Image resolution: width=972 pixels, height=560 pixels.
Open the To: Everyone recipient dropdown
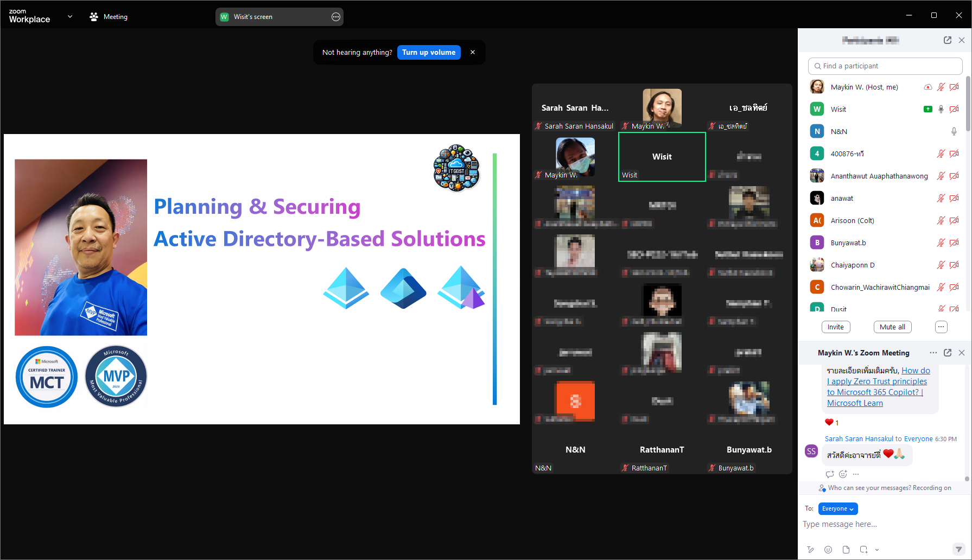tap(838, 508)
